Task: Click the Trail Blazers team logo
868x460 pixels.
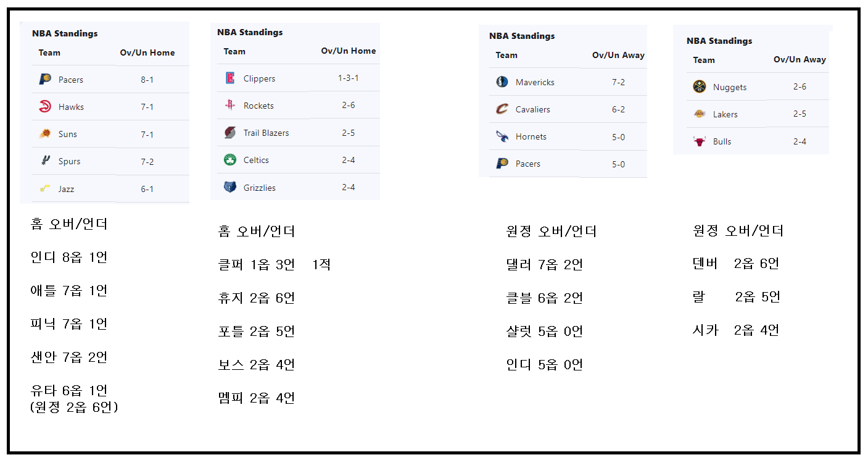Action: tap(230, 133)
